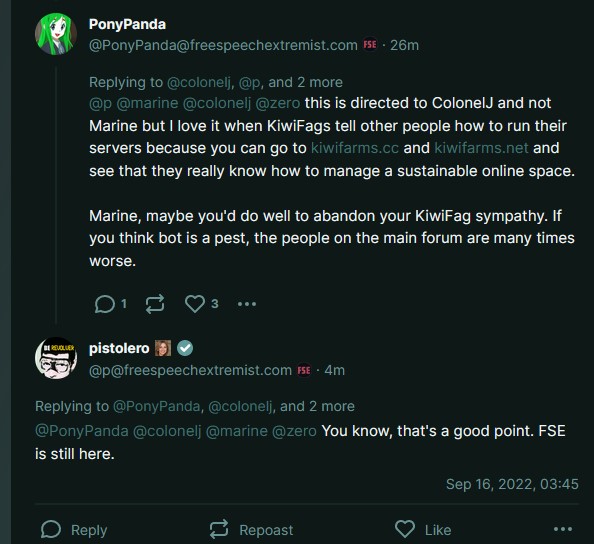
Task: Click the repost icon under PonyPanda's post
Action: coord(155,304)
